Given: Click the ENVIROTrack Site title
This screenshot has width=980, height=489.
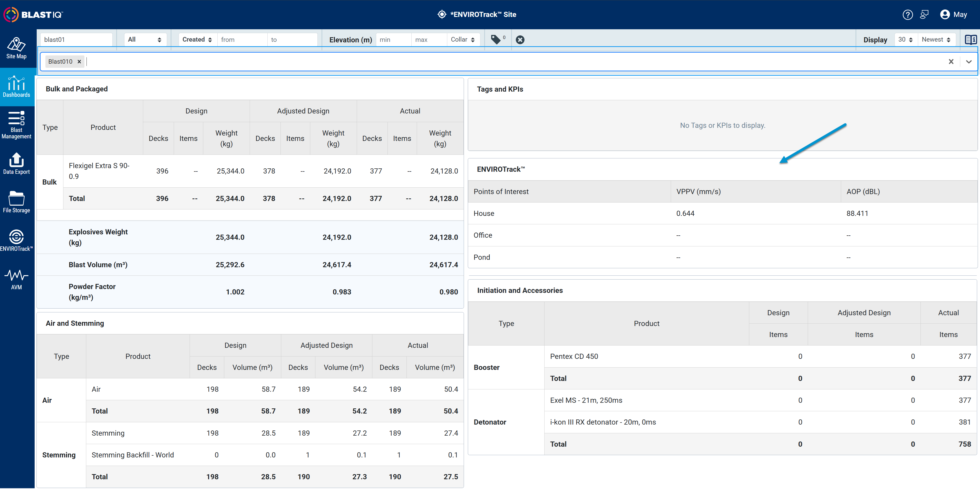Looking at the screenshot, I should pos(483,14).
